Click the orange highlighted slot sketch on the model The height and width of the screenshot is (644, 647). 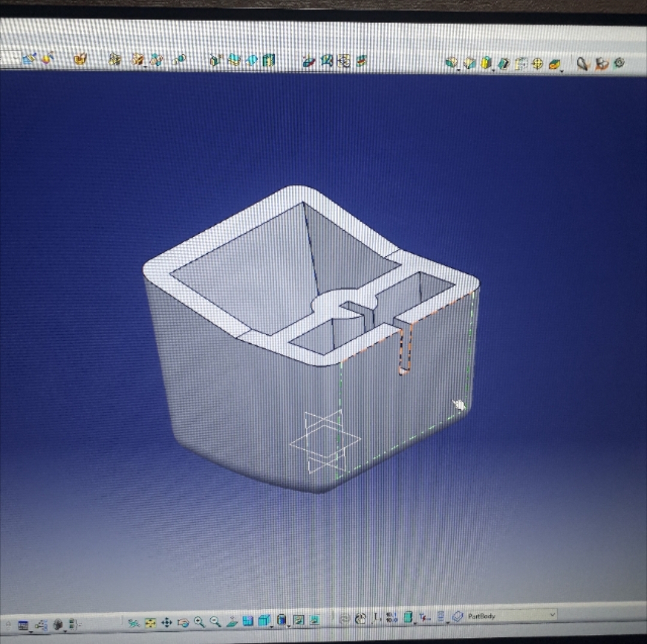point(405,349)
